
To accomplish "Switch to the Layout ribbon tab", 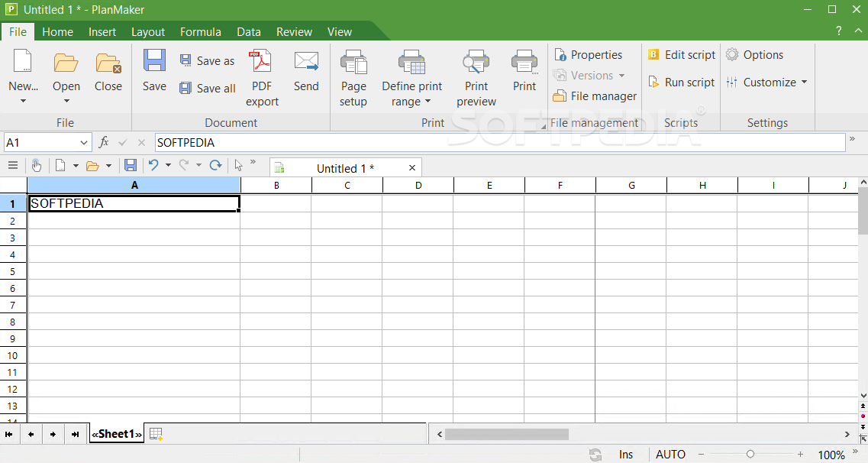I will [148, 31].
